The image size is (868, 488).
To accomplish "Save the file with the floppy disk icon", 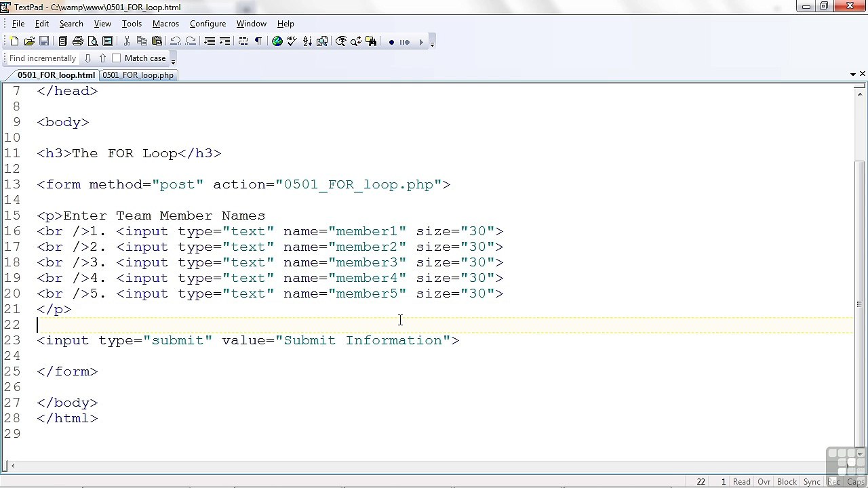I will click(x=44, y=41).
